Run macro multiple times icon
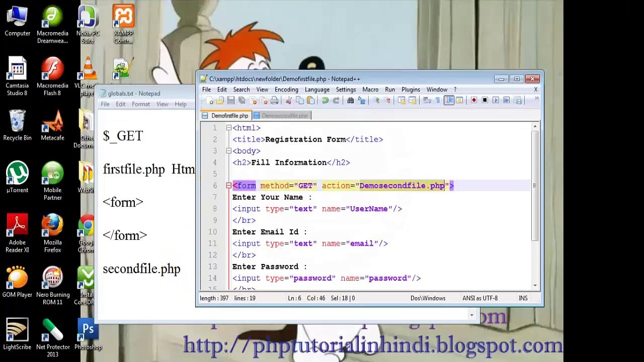 (x=507, y=101)
